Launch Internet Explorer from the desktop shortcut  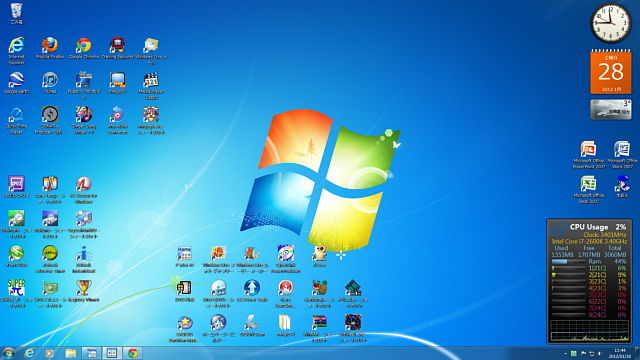point(16,51)
